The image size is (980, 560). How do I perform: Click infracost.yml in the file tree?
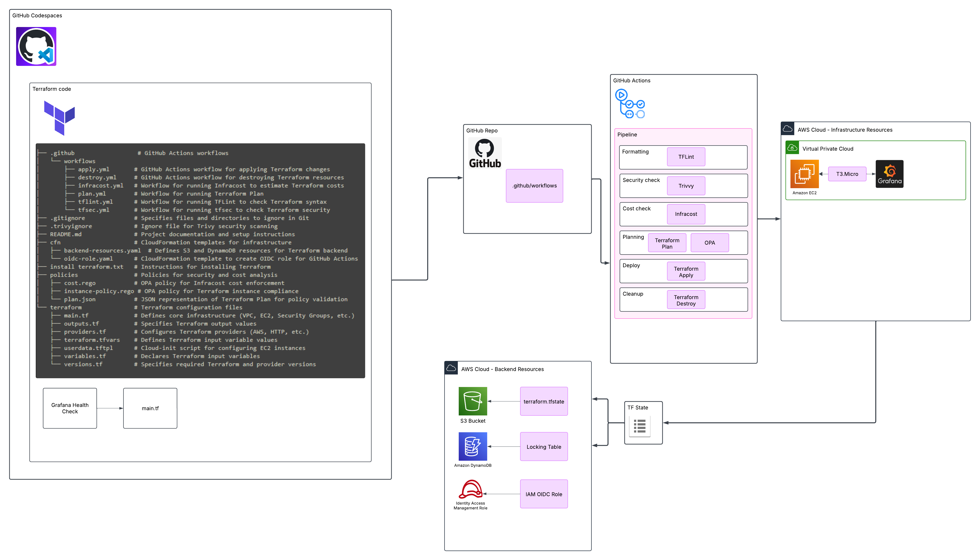tap(100, 185)
